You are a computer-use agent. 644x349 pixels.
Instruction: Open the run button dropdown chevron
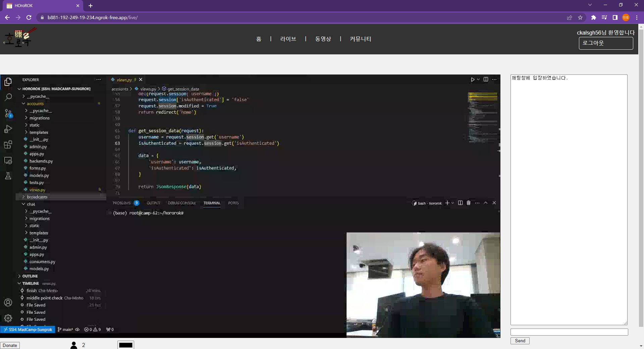coord(478,80)
